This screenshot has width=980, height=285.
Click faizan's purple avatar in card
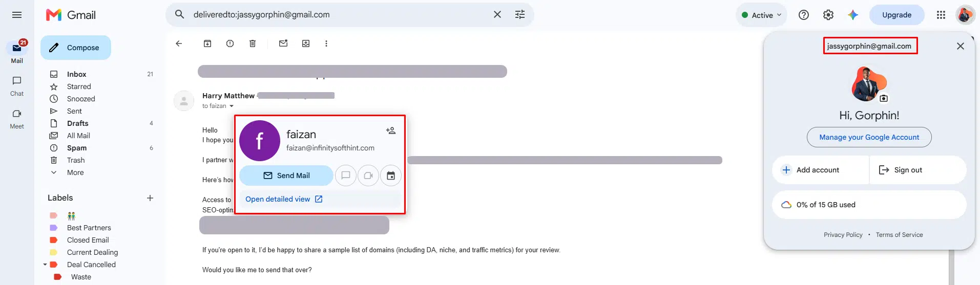click(260, 141)
